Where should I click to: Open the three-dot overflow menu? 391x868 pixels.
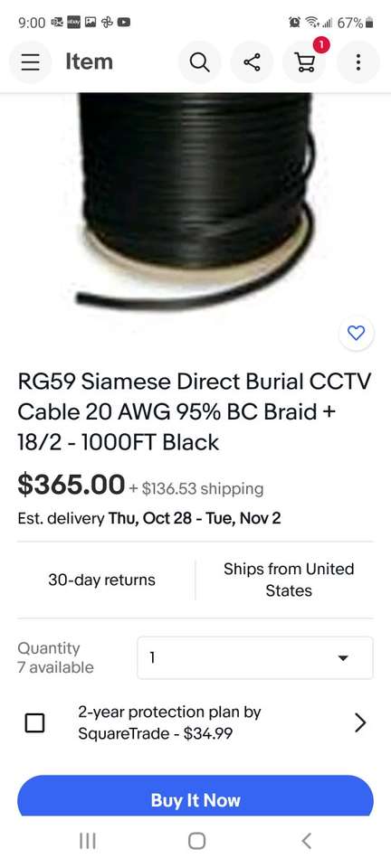point(358,62)
